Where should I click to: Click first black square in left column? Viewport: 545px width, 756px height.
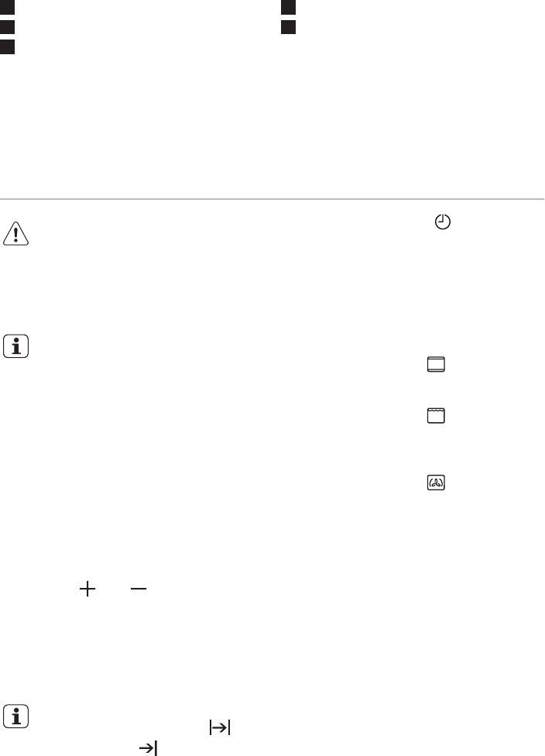coord(7,7)
